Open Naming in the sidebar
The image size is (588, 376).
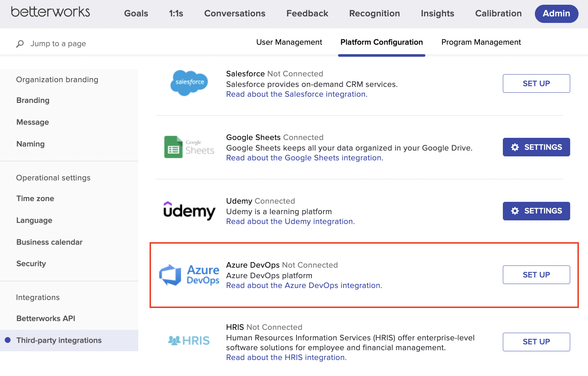click(31, 144)
